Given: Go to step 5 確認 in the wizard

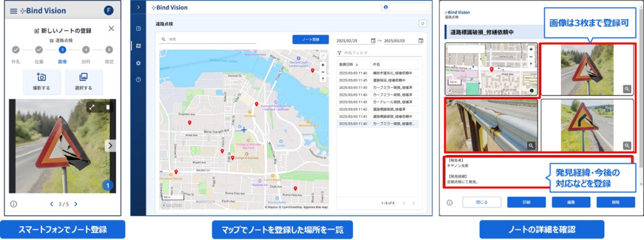Looking at the screenshot, I should (x=109, y=50).
